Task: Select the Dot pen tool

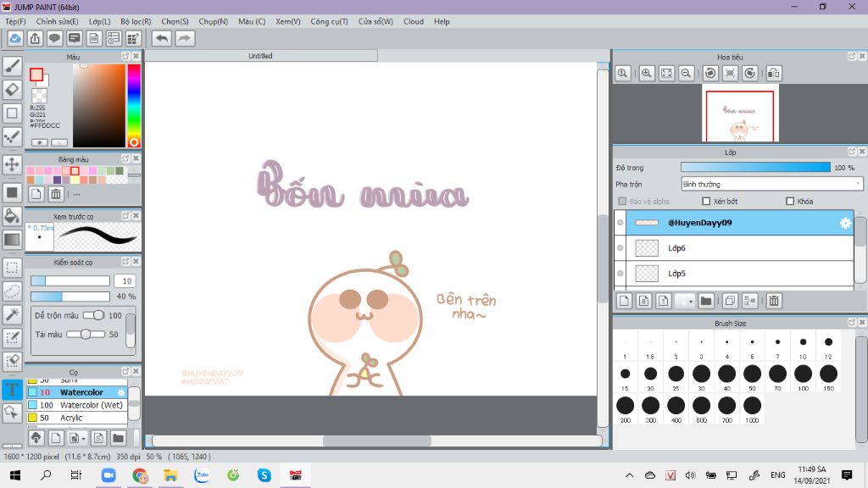Action: click(x=12, y=136)
